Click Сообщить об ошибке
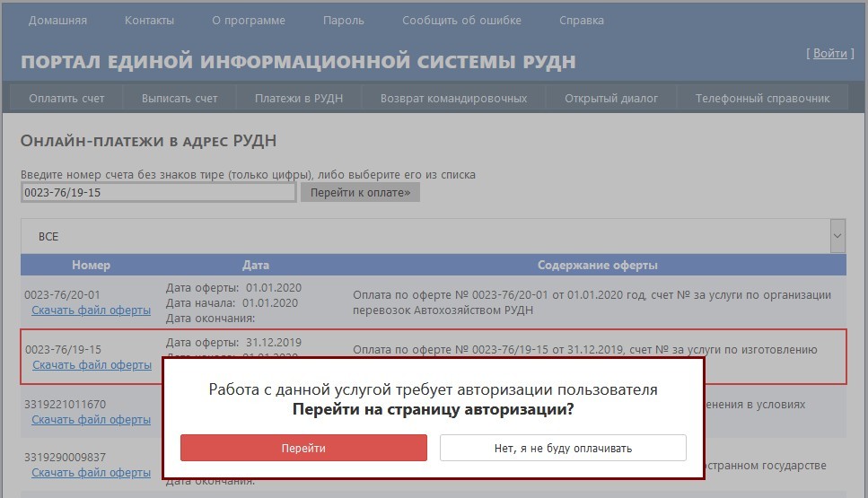The image size is (868, 498). pyautogui.click(x=461, y=21)
